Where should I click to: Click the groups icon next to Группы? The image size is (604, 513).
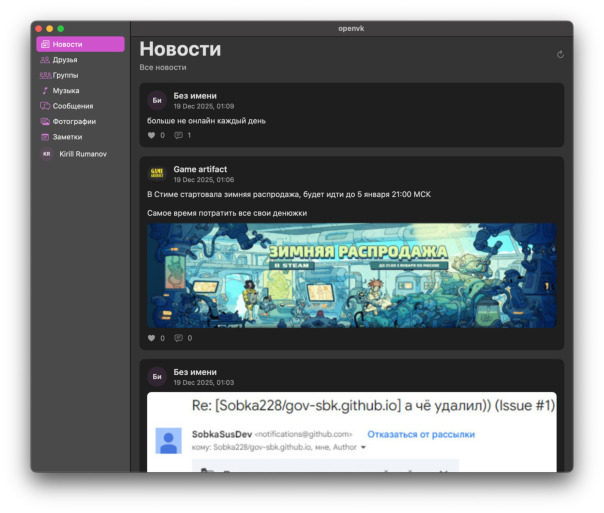click(x=45, y=75)
